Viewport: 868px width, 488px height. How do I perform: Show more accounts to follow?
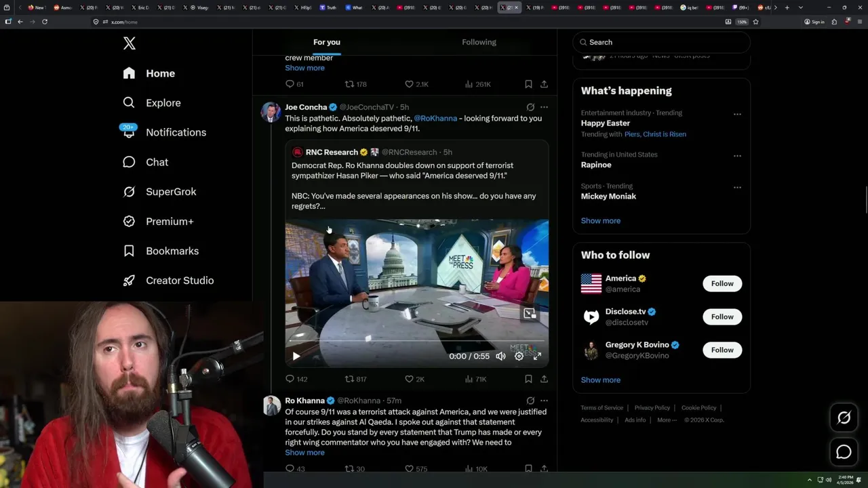pos(600,380)
